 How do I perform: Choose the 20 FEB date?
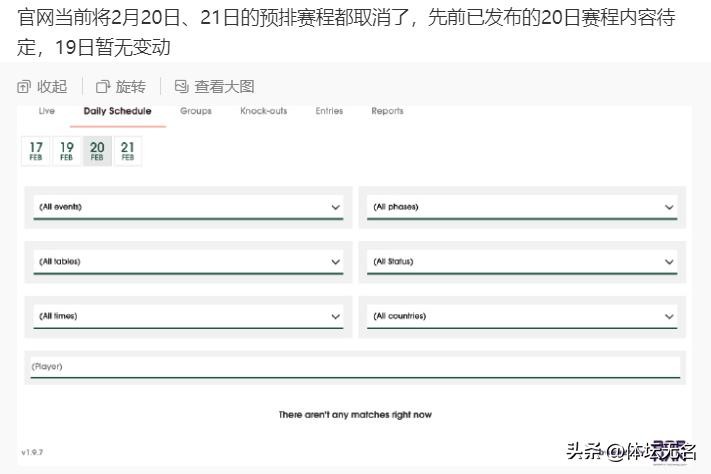(97, 151)
